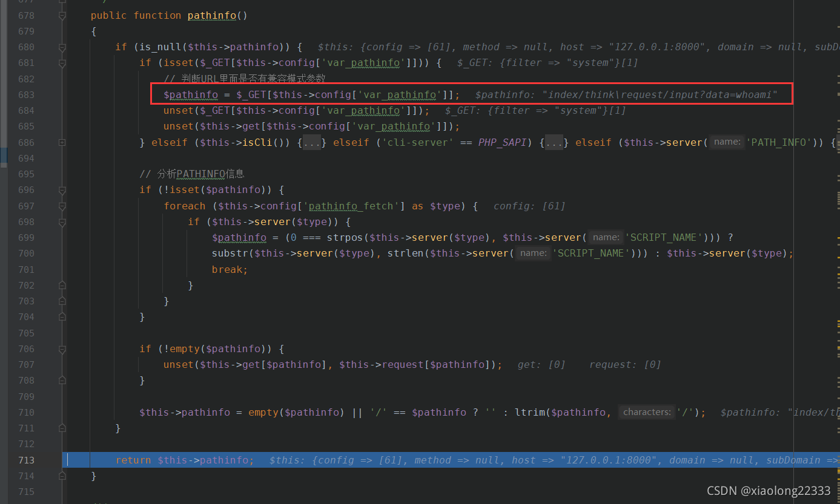Click 'ltrim' call on line 710
840x504 pixels.
tap(530, 413)
